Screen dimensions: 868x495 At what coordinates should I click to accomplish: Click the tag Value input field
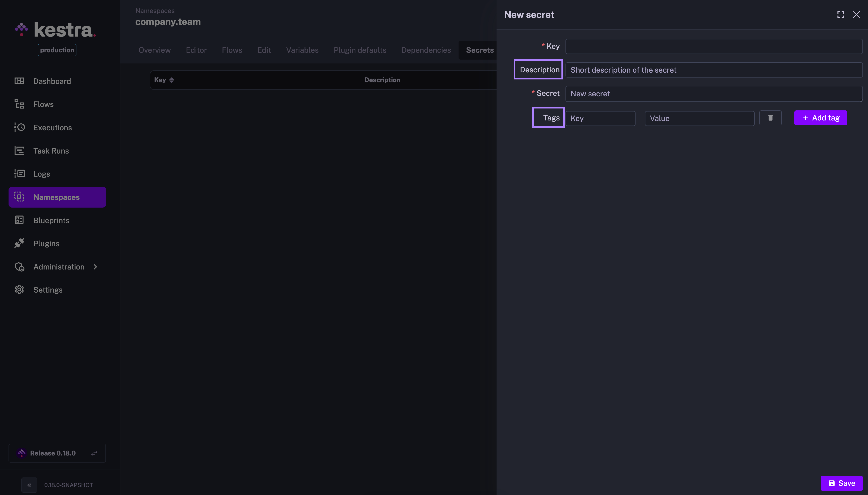tap(699, 118)
